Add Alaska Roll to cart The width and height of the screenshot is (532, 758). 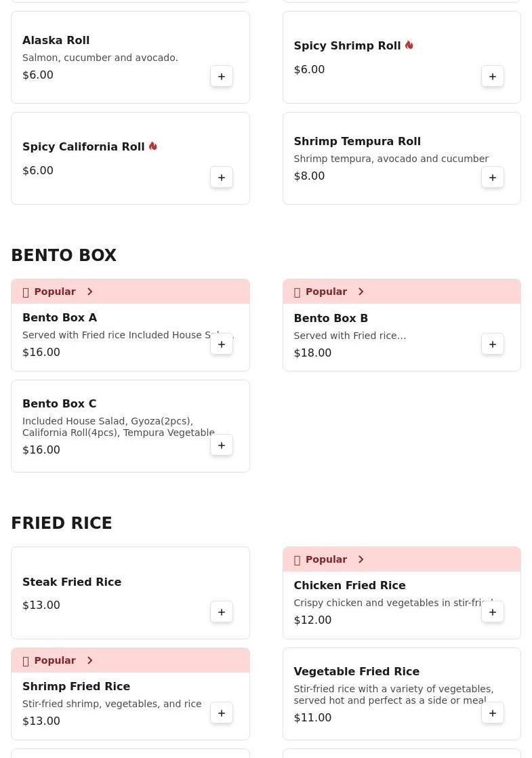point(222,77)
